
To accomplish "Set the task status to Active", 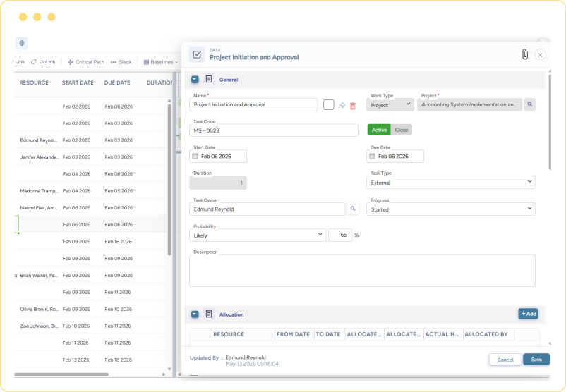I will coord(379,130).
